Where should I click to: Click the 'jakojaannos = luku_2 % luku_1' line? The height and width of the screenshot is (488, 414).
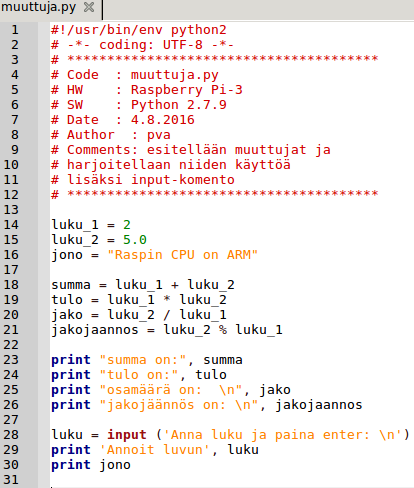[x=167, y=330]
